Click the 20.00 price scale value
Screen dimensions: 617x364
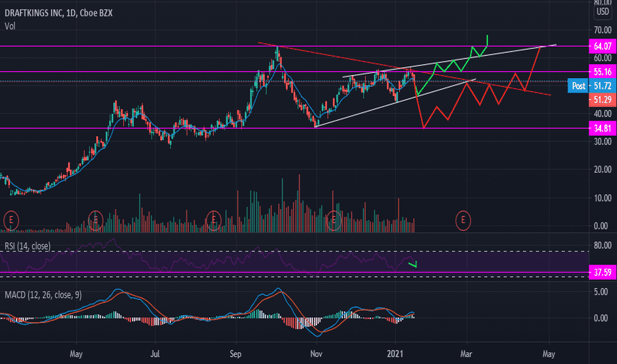point(602,169)
